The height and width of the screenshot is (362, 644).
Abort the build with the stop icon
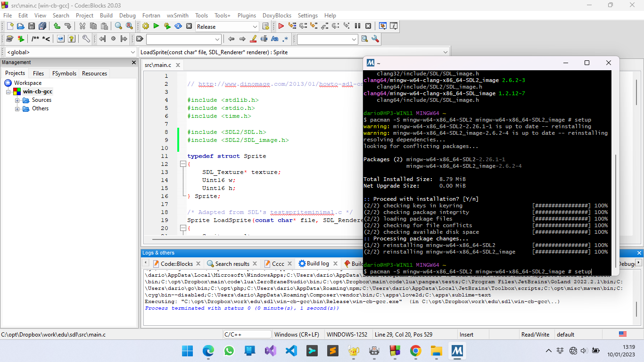(x=189, y=26)
